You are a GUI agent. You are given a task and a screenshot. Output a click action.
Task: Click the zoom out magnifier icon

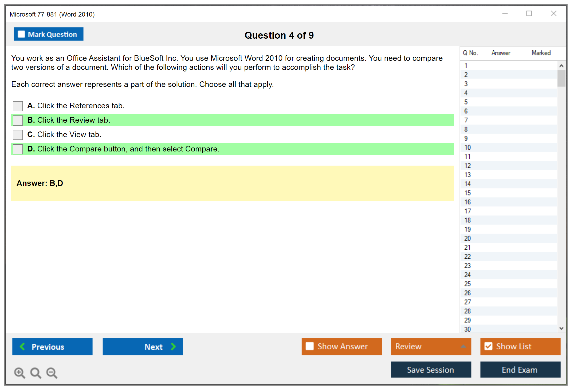tap(52, 373)
